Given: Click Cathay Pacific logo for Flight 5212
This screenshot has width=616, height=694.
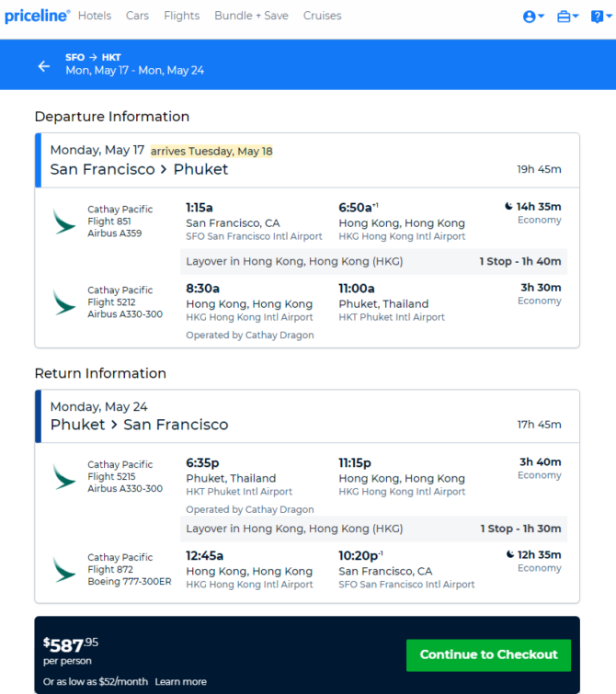Looking at the screenshot, I should 64,302.
